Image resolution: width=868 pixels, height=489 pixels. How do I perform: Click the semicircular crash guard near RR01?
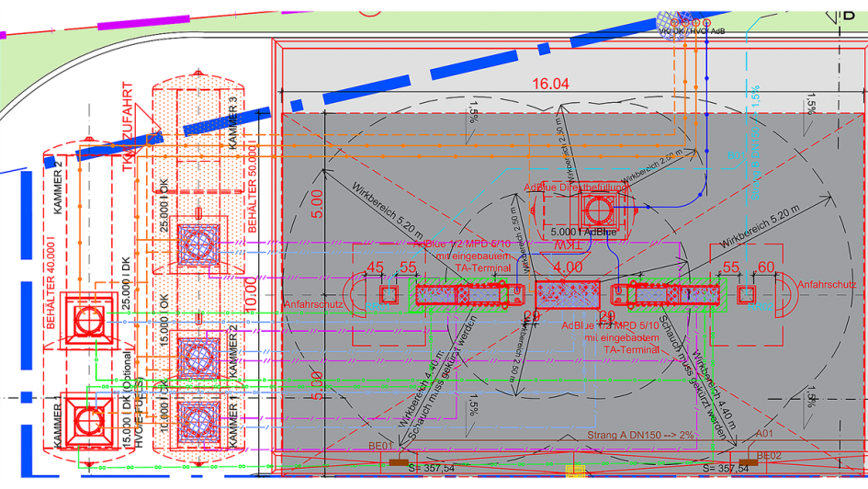(x=355, y=295)
